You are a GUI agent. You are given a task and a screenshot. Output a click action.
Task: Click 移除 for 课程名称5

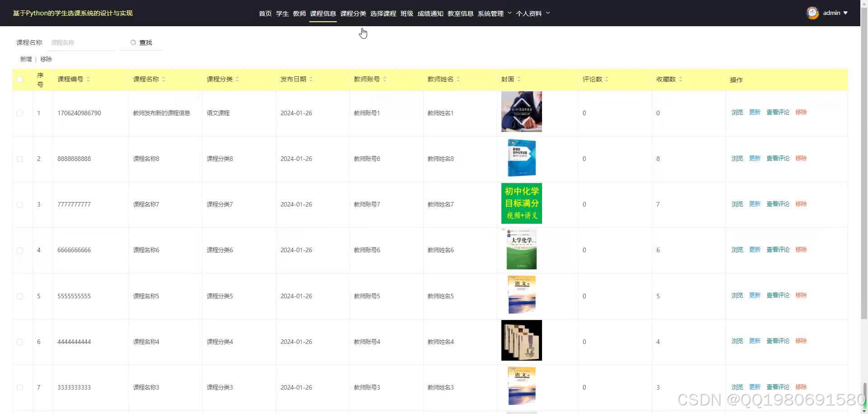click(x=801, y=295)
